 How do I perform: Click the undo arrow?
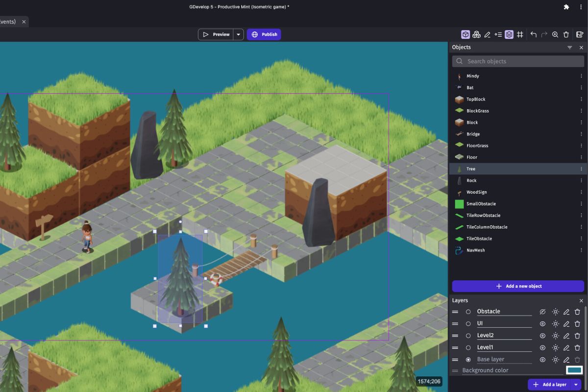point(534,34)
